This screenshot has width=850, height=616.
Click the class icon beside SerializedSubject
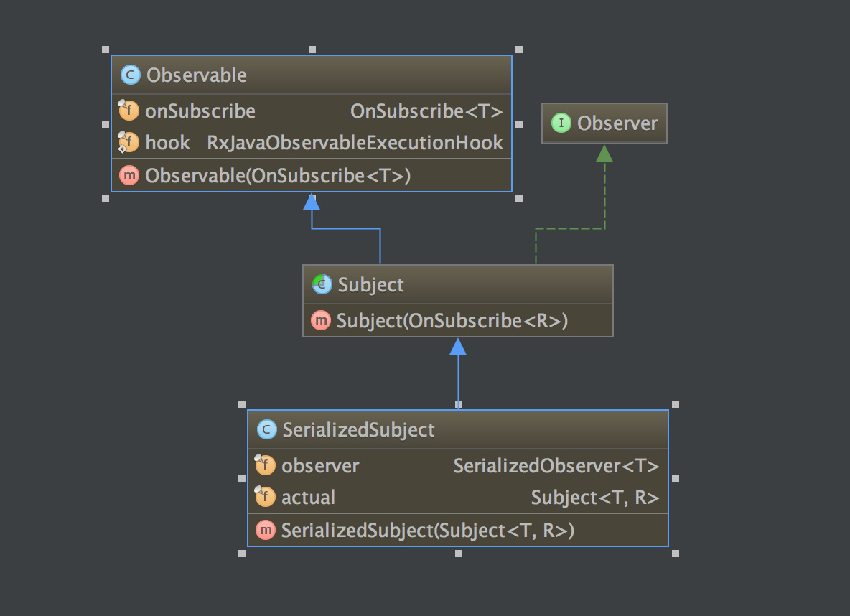[266, 429]
